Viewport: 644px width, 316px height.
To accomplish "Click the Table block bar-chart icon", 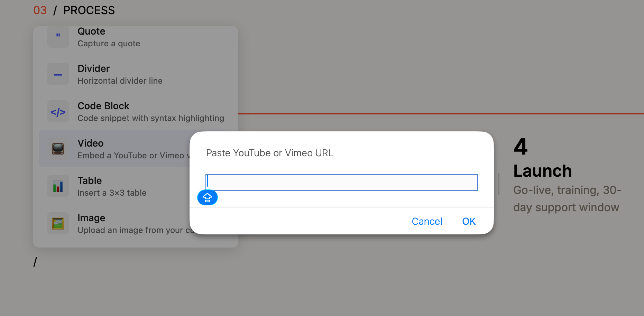I will coord(58,186).
